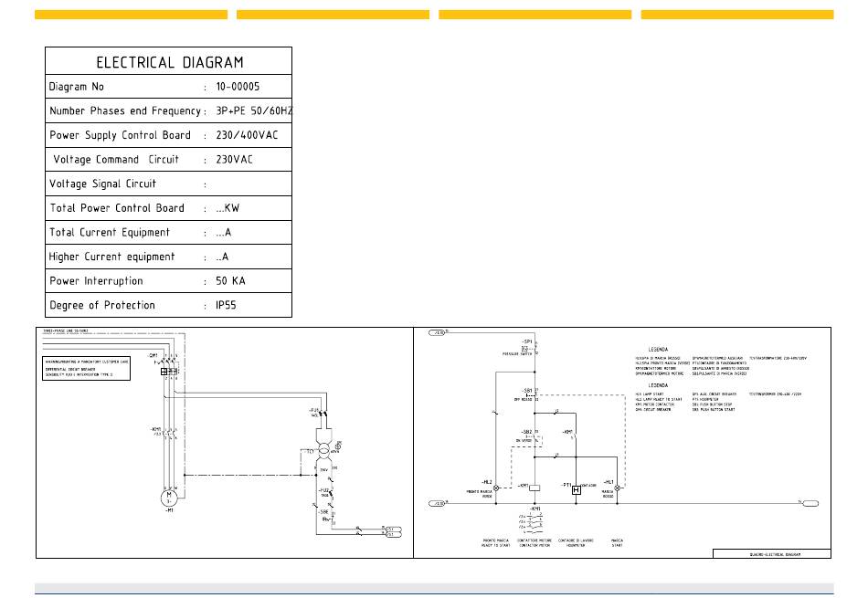
Task: Click the KM1 coil rectangle symbol
Action: [x=535, y=488]
